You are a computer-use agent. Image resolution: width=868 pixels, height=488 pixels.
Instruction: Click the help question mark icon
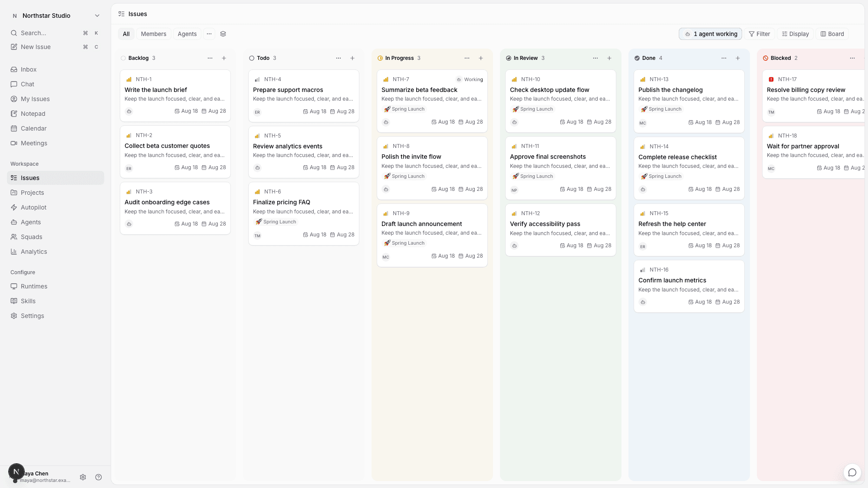[99, 477]
